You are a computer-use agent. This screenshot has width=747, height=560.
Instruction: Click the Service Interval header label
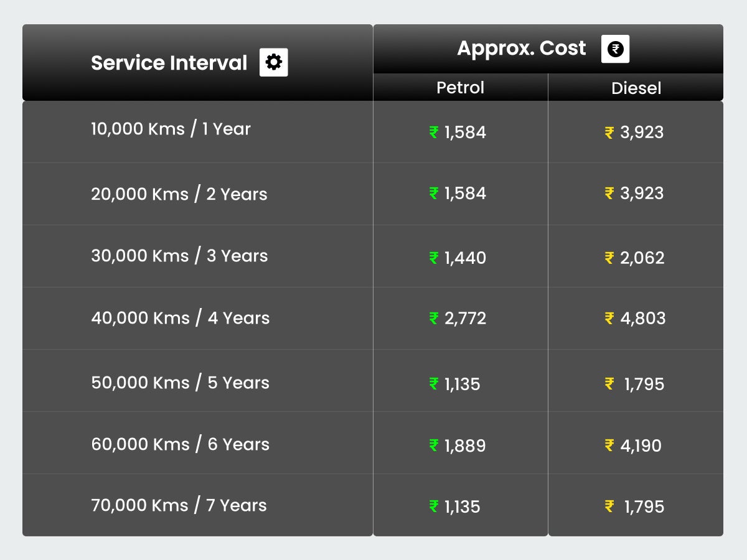pyautogui.click(x=169, y=63)
